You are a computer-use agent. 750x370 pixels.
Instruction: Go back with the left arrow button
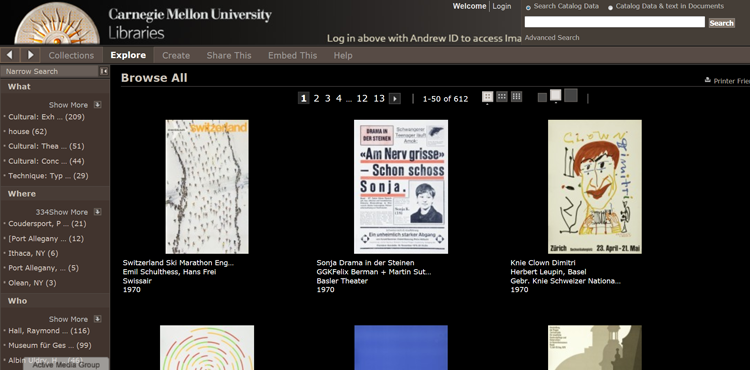[10, 55]
